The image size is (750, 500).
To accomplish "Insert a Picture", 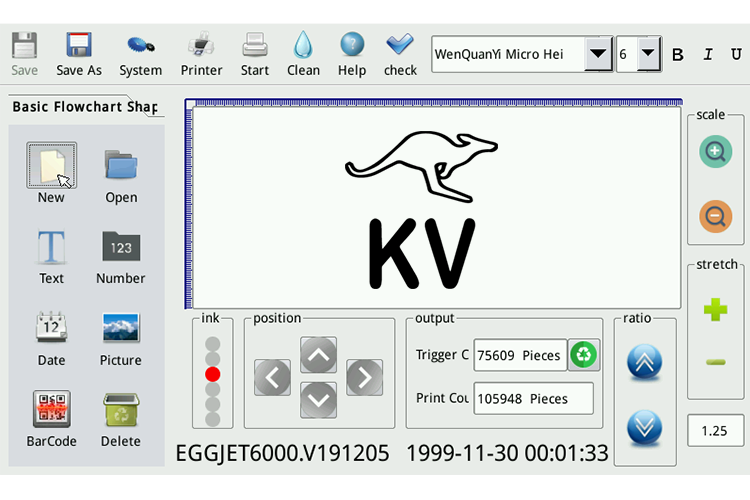I will (121, 328).
